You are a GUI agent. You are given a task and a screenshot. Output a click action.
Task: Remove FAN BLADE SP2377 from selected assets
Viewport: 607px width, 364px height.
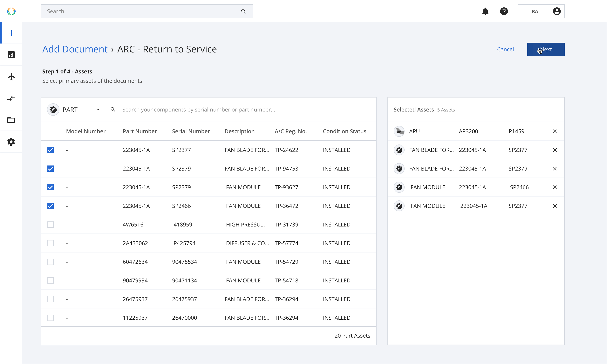[555, 150]
